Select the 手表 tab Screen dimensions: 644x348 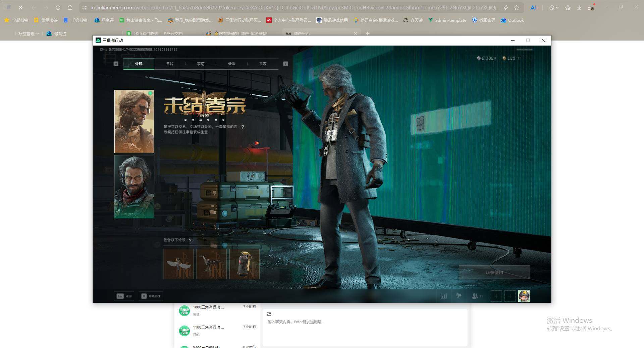pos(263,64)
